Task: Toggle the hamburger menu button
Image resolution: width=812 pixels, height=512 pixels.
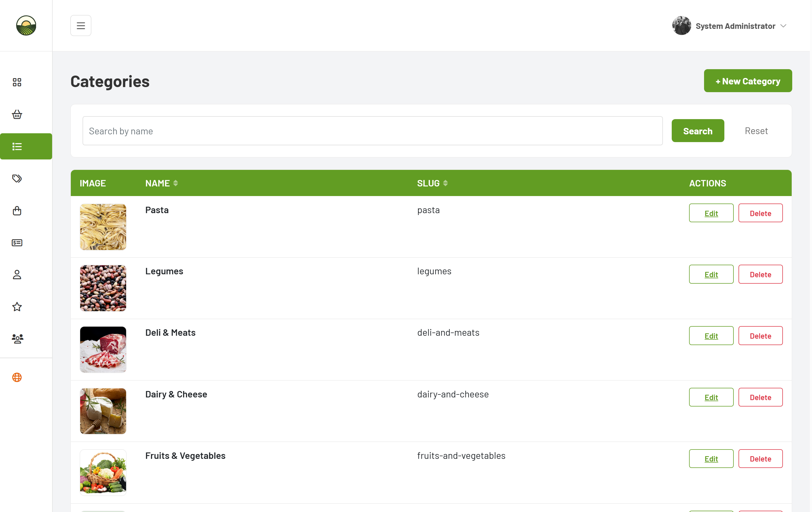Action: [x=81, y=26]
